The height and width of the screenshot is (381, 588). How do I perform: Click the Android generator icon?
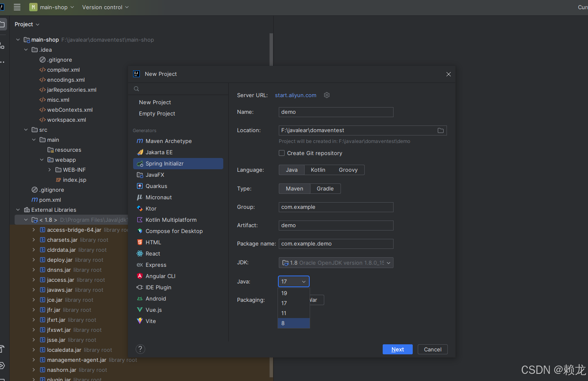pos(140,299)
